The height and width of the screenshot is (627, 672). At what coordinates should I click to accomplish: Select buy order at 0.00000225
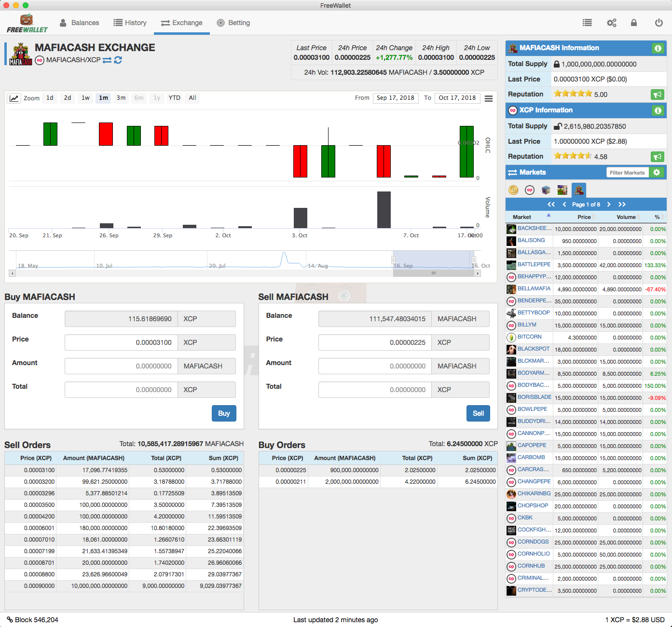click(x=378, y=470)
